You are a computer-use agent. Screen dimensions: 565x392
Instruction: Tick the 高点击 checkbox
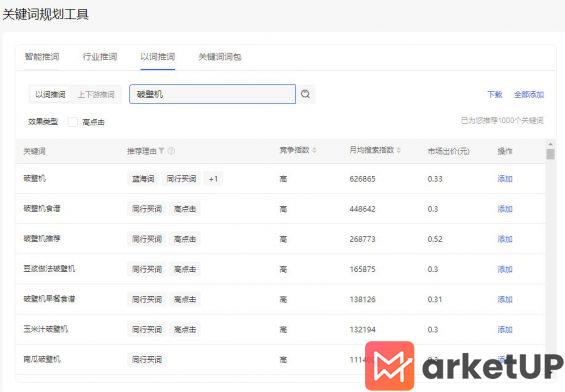click(72, 122)
